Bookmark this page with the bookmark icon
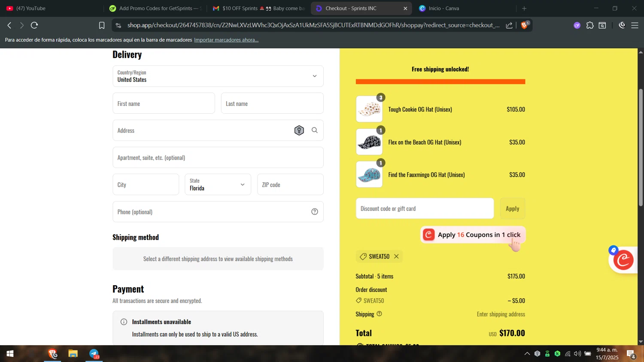This screenshot has width=644, height=362. 102,25
